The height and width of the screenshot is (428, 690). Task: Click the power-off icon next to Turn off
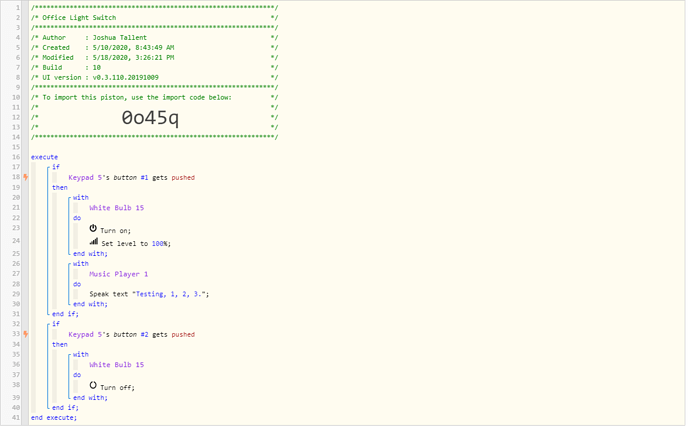pyautogui.click(x=93, y=385)
